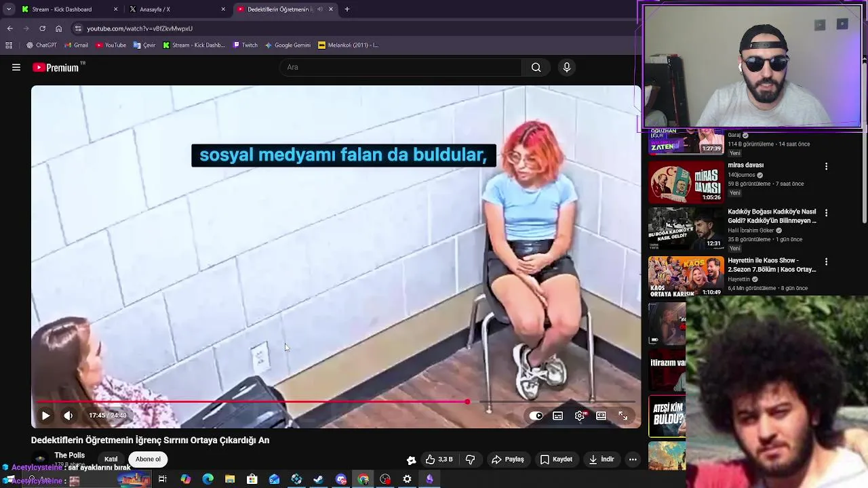The width and height of the screenshot is (868, 488).
Task: Open options menu for 'miras davası' video
Action: [x=826, y=166]
